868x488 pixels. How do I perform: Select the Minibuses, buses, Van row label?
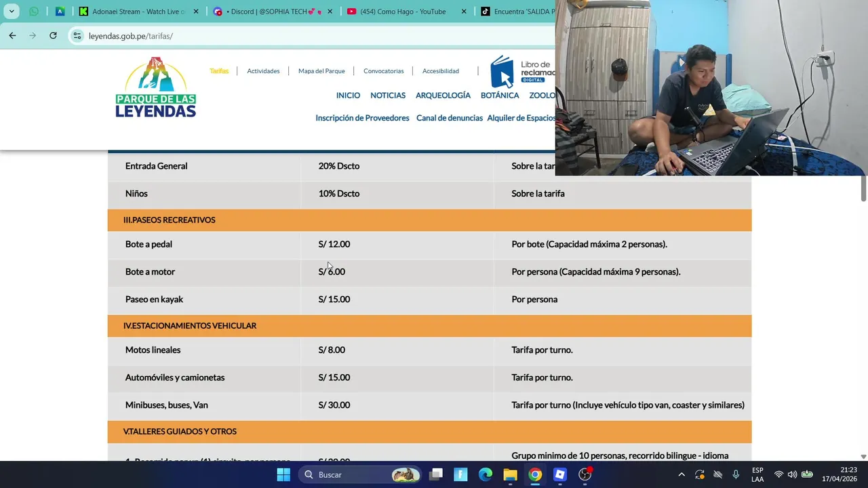click(x=166, y=405)
